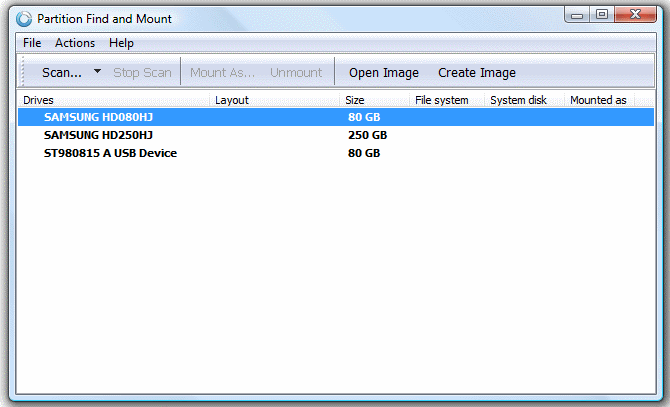Select the ST980815 A USB Device row

[x=336, y=153]
